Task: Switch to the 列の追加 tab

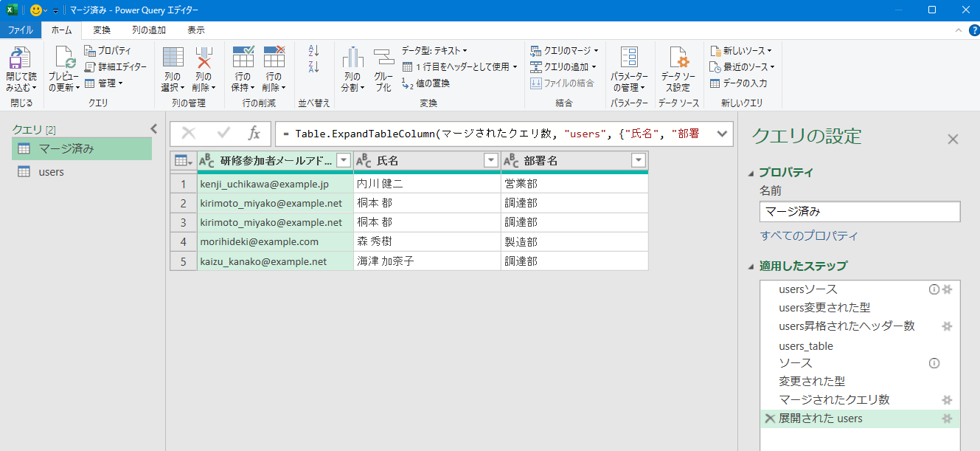Action: point(149,30)
